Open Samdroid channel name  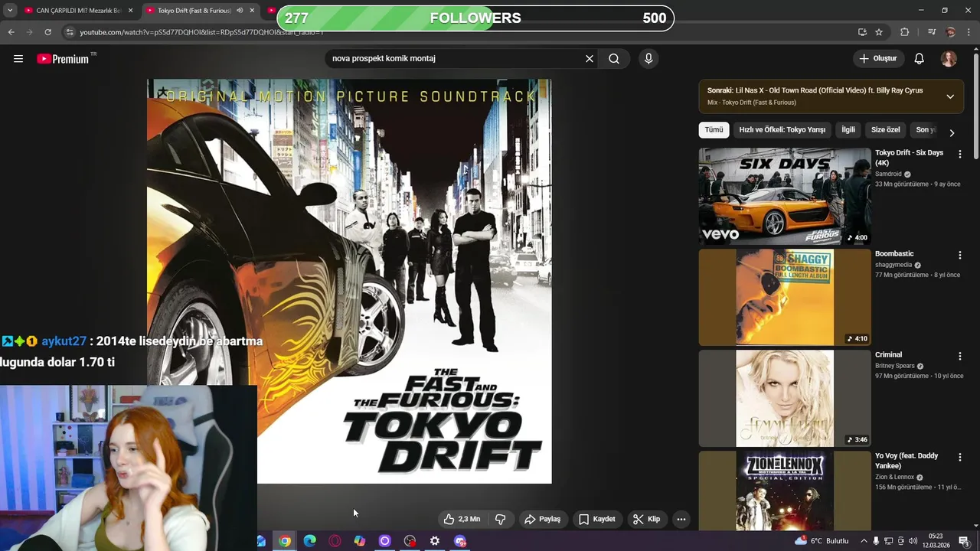[888, 174]
